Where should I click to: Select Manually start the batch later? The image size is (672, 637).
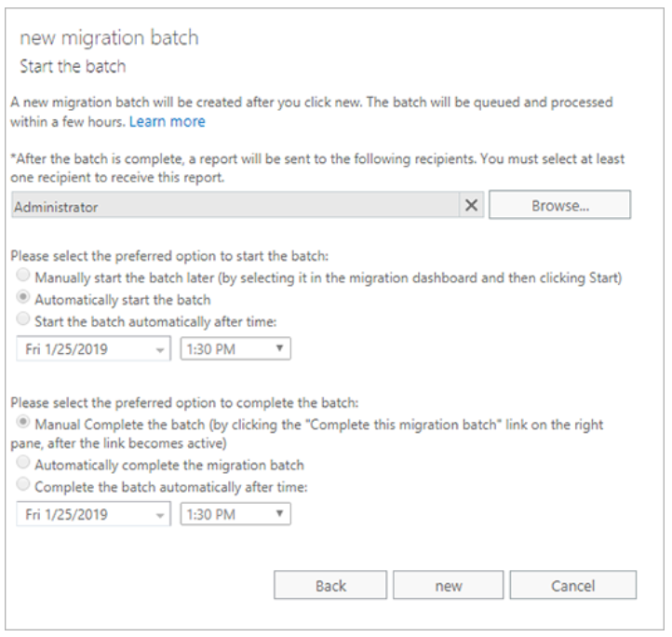[x=23, y=278]
